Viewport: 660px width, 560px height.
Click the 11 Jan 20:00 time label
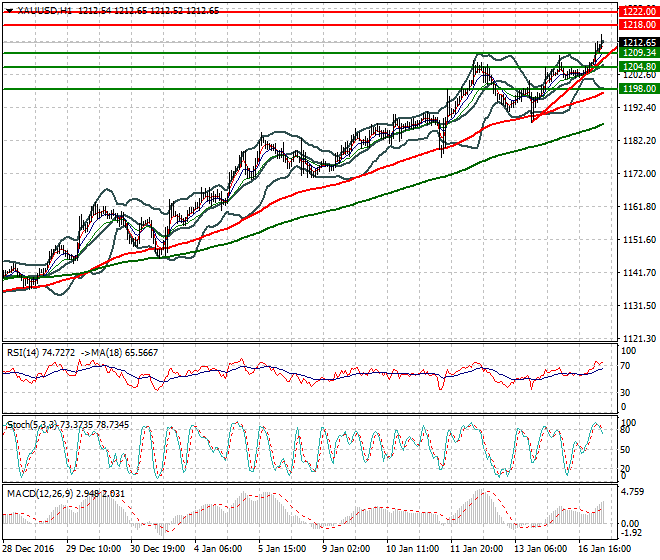coord(476,549)
